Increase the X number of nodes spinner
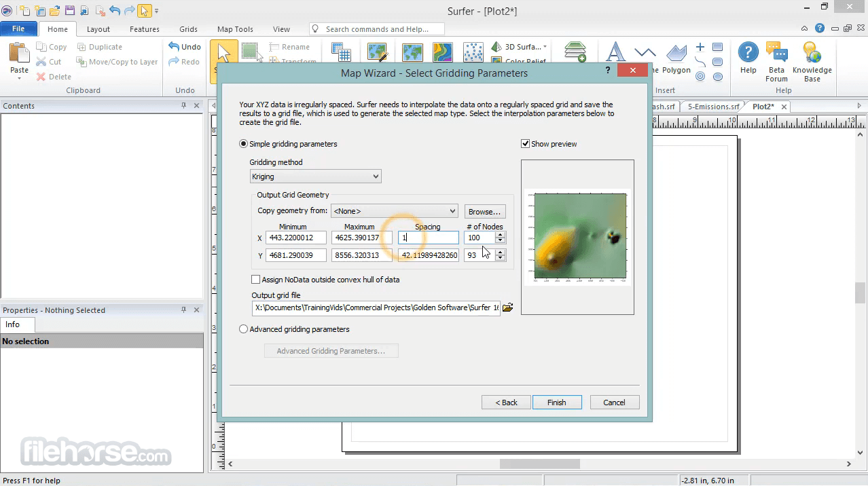The image size is (868, 486). (501, 235)
